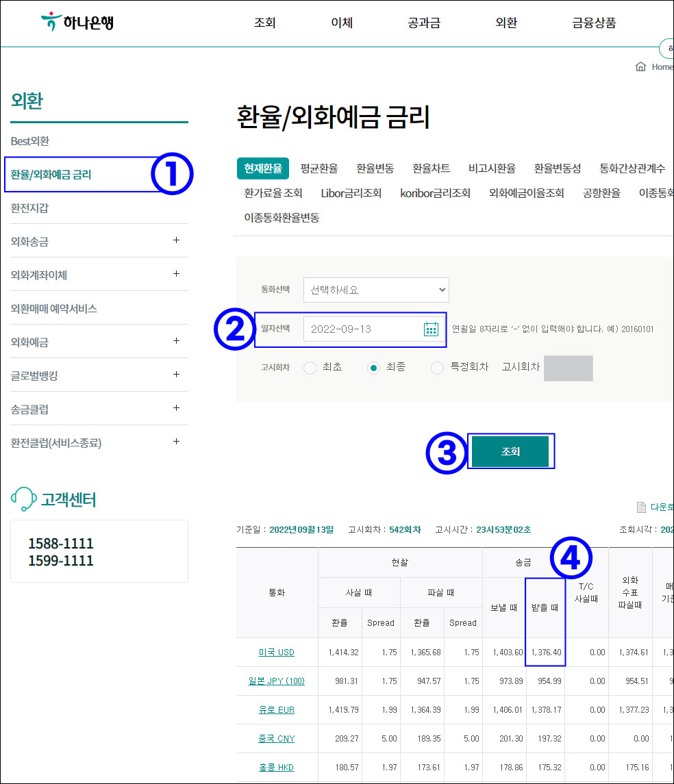
Task: Click the 고객센터 headset icon
Action: pyautogui.click(x=23, y=497)
